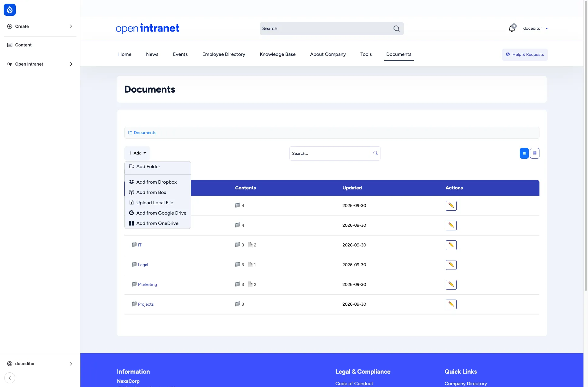This screenshot has height=387, width=588.
Task: Open the notifications bell
Action: [x=512, y=28]
